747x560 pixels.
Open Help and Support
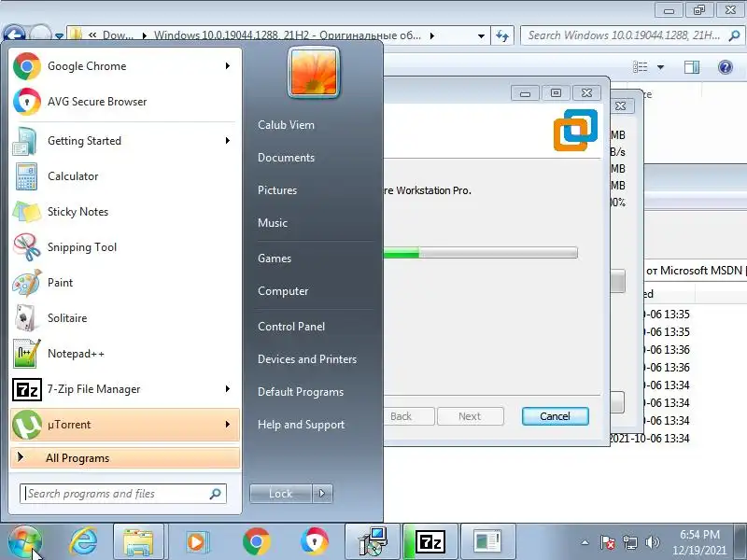(301, 425)
